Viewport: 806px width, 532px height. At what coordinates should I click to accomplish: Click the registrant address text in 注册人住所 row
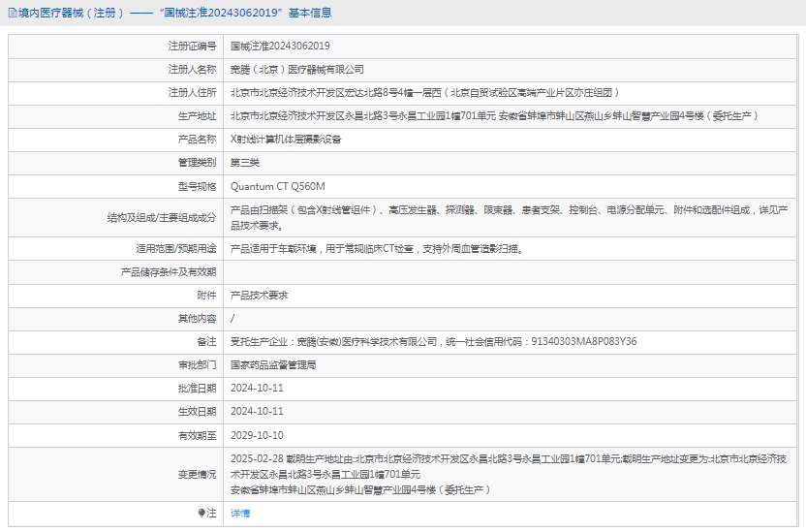tap(424, 92)
